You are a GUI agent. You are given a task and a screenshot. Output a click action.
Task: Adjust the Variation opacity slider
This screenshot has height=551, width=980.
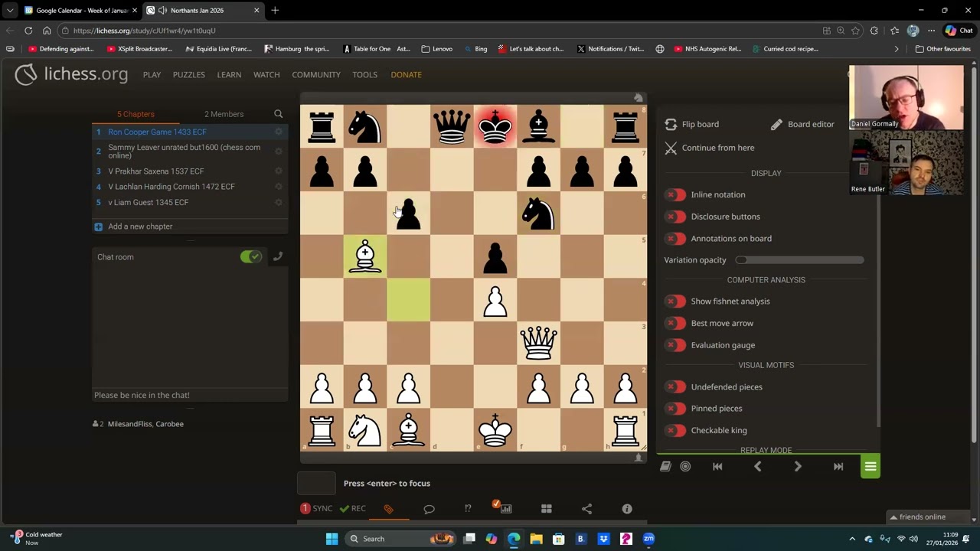point(799,260)
